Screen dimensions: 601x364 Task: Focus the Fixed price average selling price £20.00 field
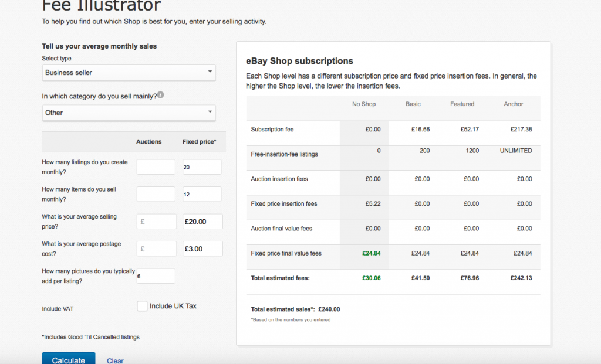pyautogui.click(x=202, y=222)
